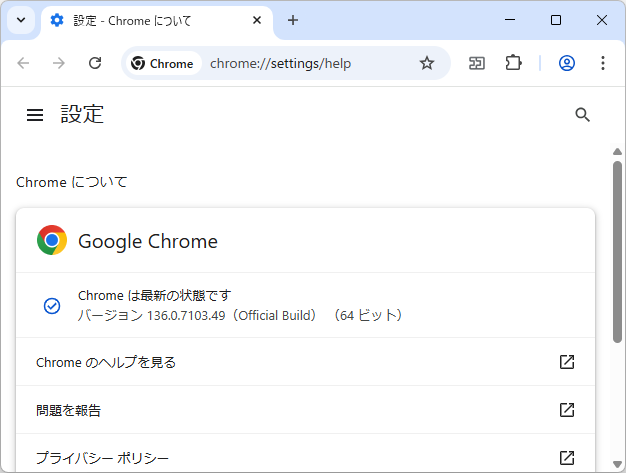
Task: Close the Chrome window
Action: [602, 20]
